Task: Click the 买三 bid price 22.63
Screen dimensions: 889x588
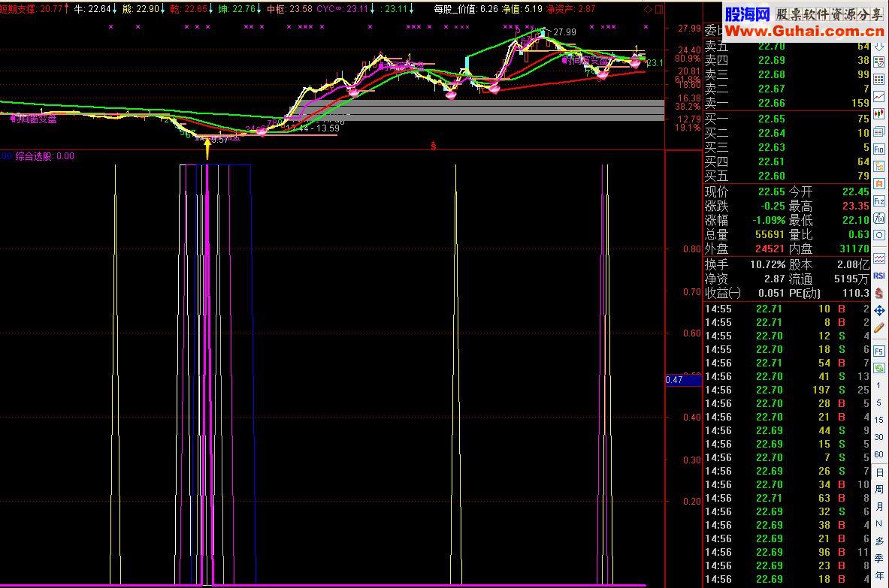Action: point(772,148)
